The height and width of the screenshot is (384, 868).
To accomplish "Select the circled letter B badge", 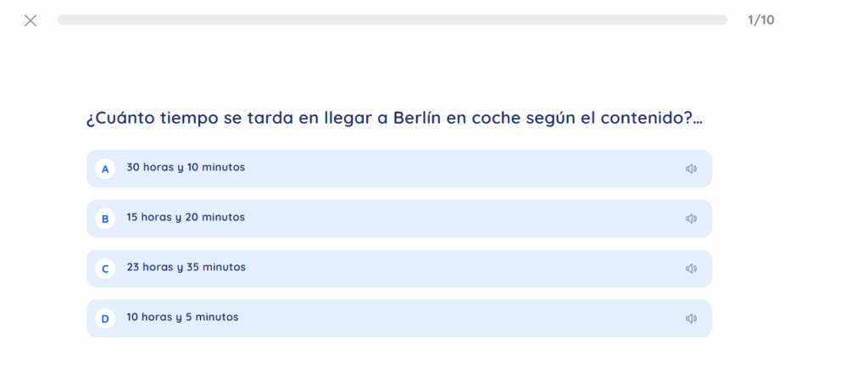I will pos(105,219).
